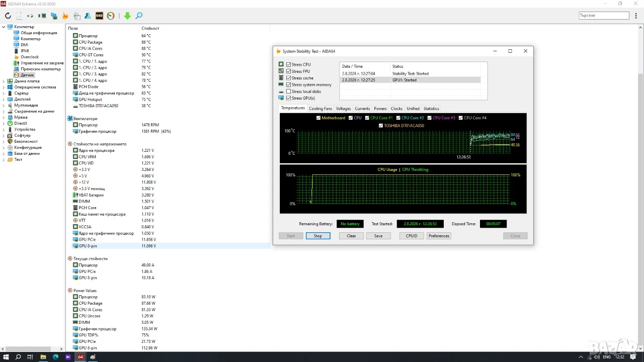Switch to the Clocks tab
This screenshot has width=644, height=362.
(x=396, y=109)
